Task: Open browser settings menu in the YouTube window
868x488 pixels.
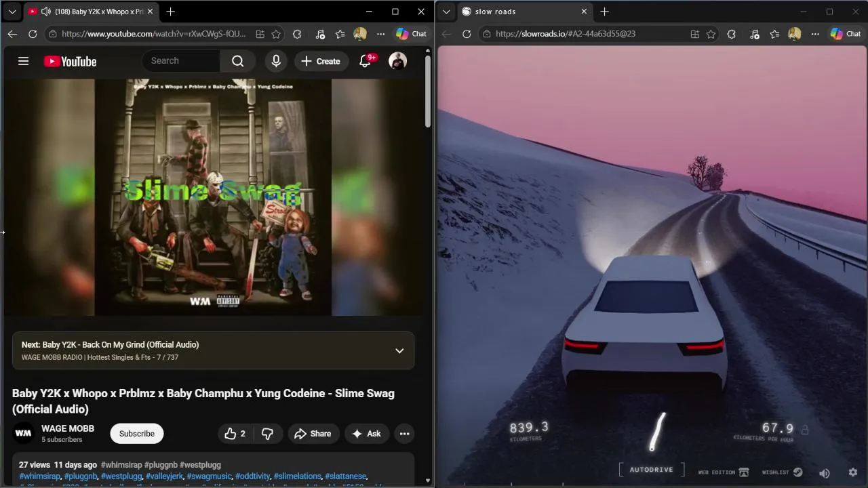Action: 381,34
